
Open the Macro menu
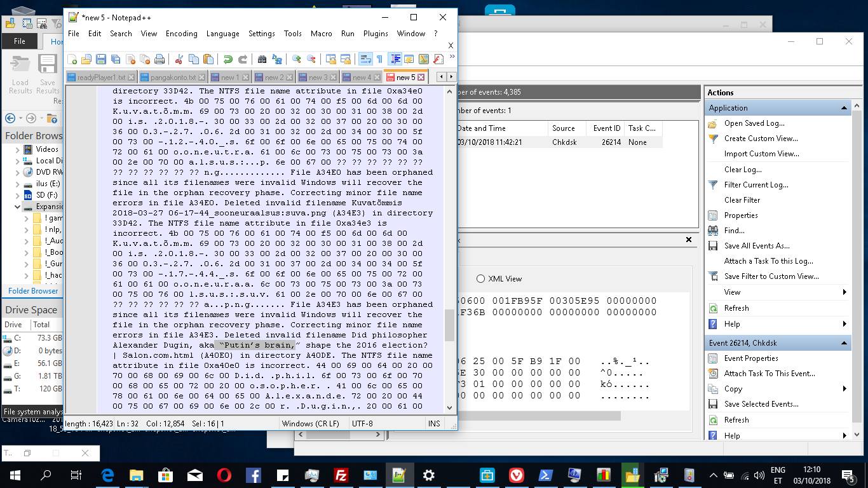click(322, 34)
